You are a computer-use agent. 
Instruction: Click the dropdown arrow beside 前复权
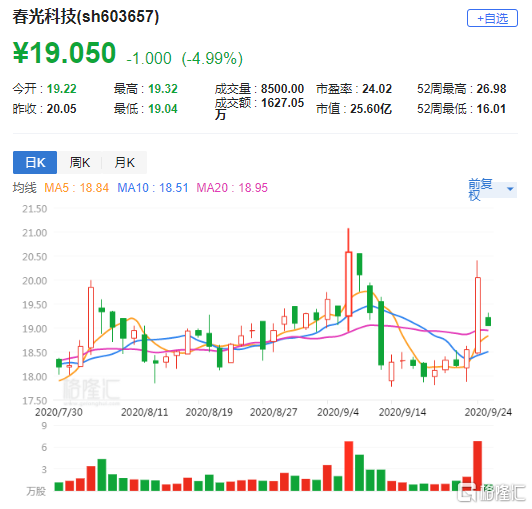click(x=510, y=189)
